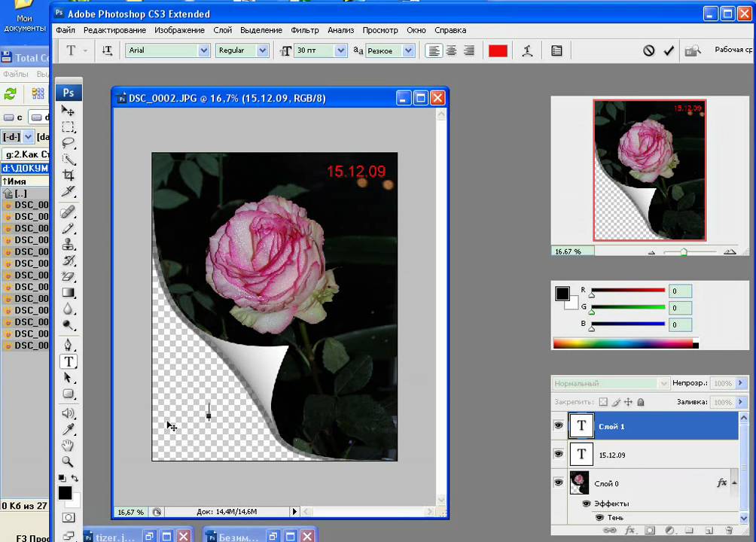756x542 pixels.
Task: Collapse Слой 0 effects list
Action: (734, 483)
